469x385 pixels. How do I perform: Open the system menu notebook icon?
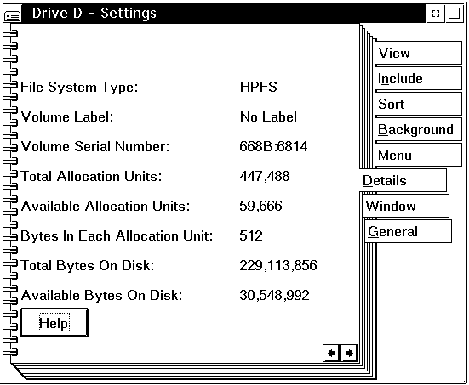(12, 15)
